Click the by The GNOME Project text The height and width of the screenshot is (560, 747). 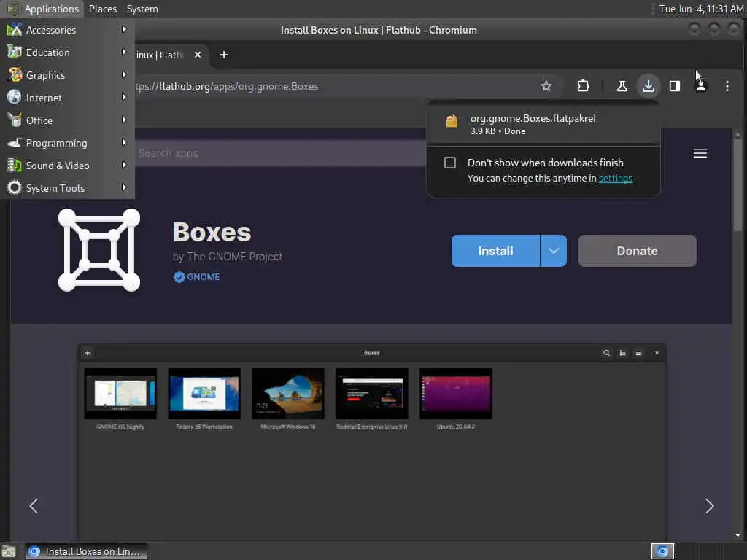pos(228,257)
